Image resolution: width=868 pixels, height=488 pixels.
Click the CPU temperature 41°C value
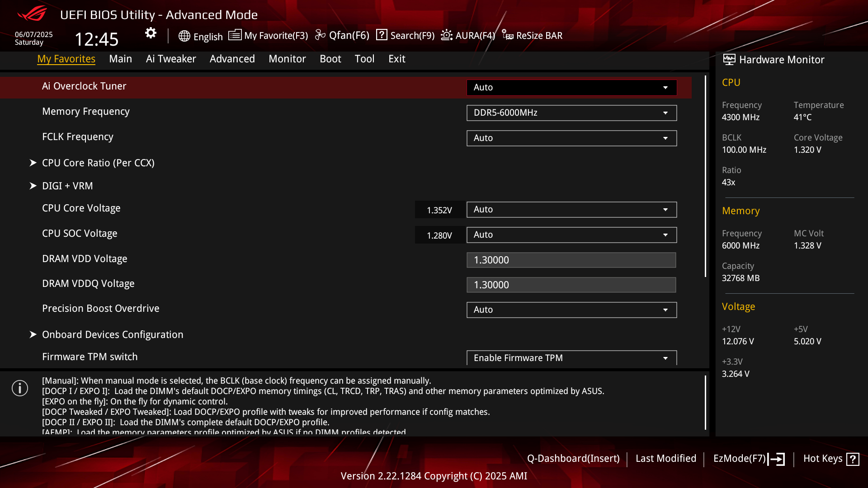coord(802,117)
